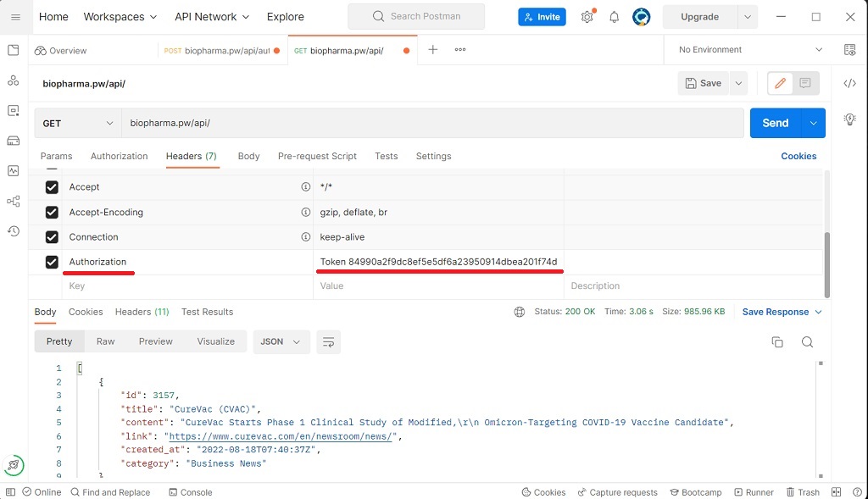868x499 pixels.
Task: Open the Tests tab
Action: tap(387, 156)
